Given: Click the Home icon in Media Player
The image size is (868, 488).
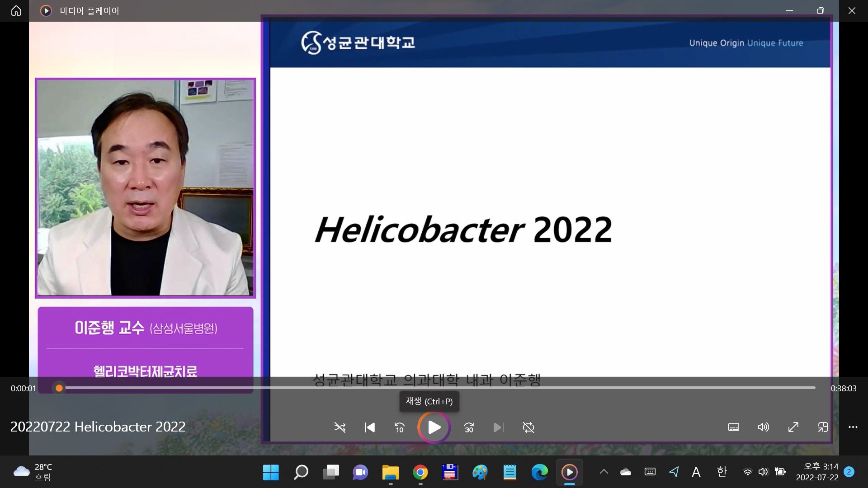Looking at the screenshot, I should point(16,10).
